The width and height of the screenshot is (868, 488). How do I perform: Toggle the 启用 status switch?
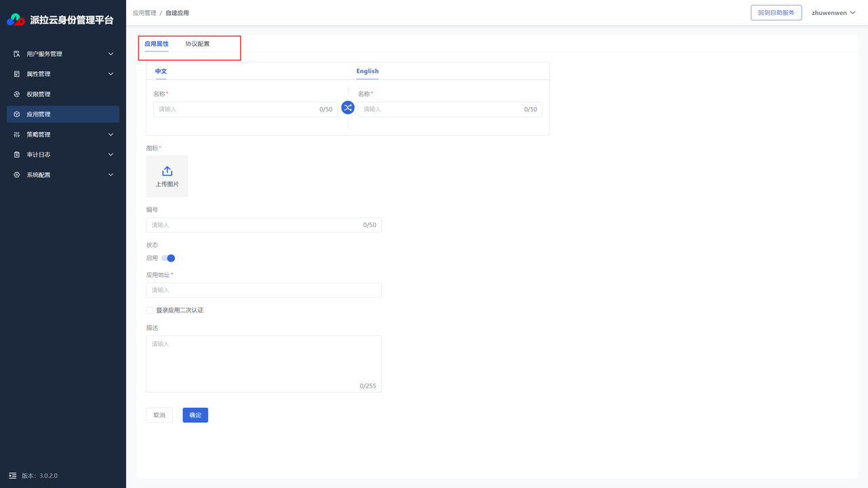[168, 258]
